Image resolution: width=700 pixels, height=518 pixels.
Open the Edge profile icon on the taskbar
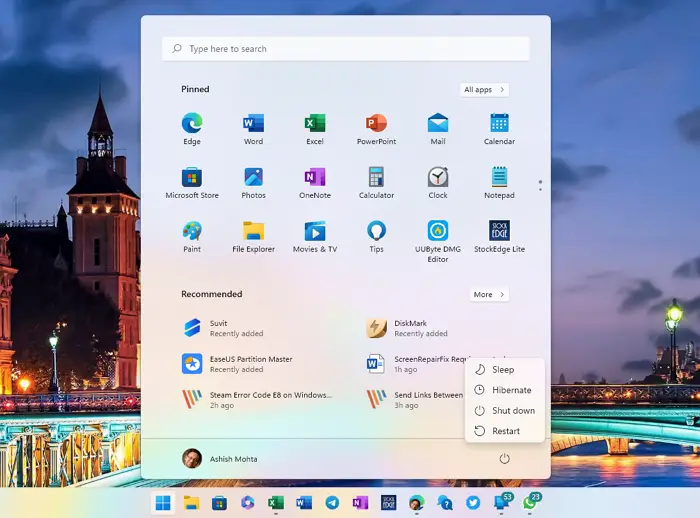[x=417, y=503]
